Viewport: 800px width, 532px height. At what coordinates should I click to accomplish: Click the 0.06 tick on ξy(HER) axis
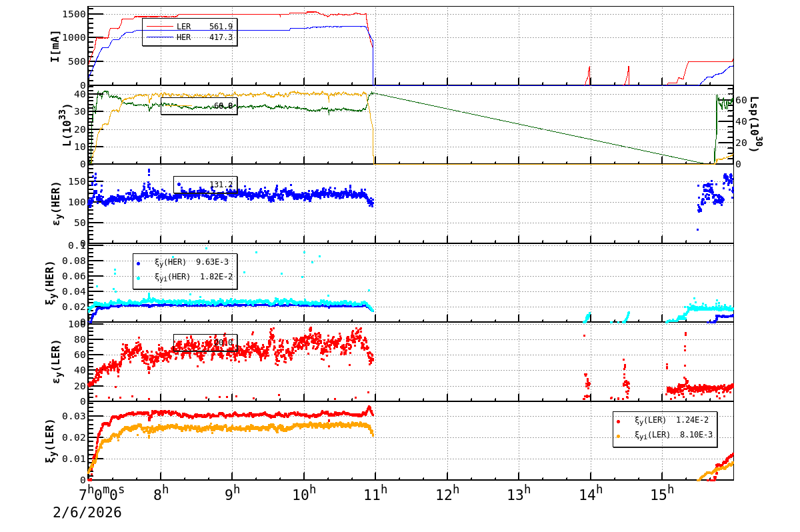click(73, 276)
